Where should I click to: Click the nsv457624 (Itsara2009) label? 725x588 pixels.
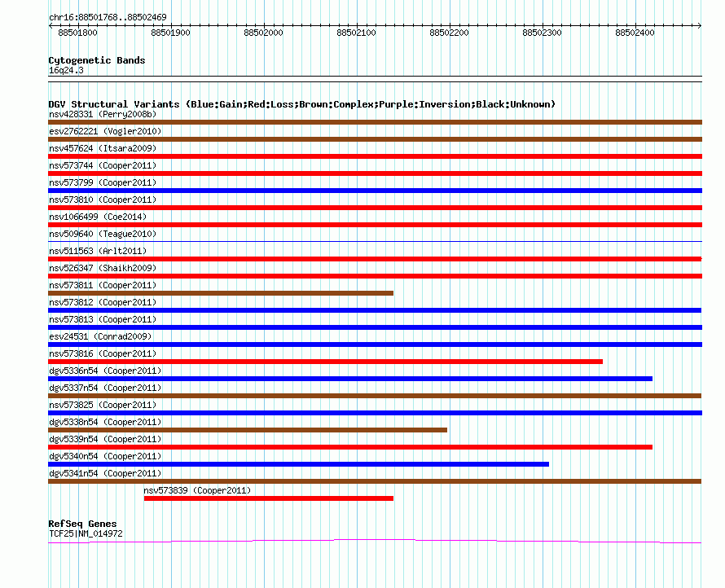click(x=103, y=148)
